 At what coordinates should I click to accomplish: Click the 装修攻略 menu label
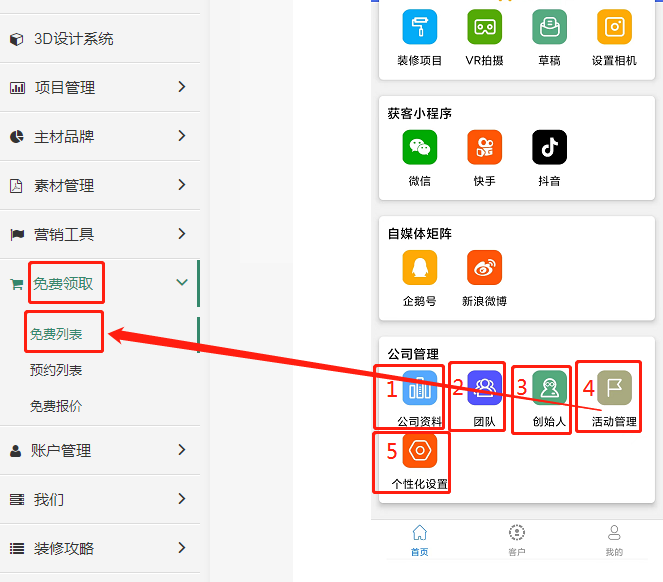click(x=64, y=549)
